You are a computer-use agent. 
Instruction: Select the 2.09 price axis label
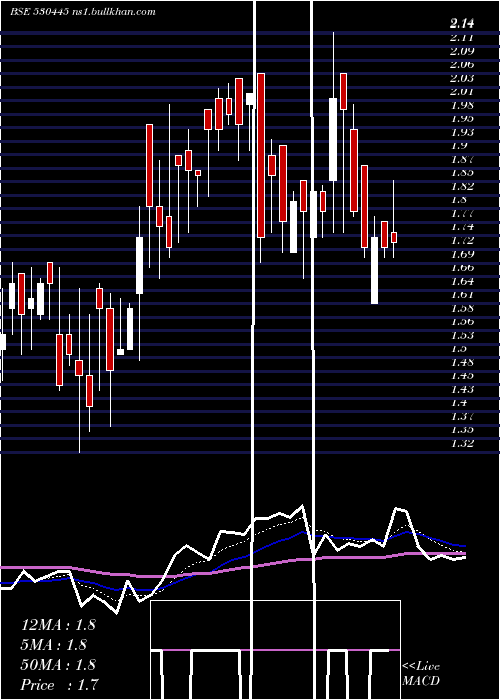point(462,51)
